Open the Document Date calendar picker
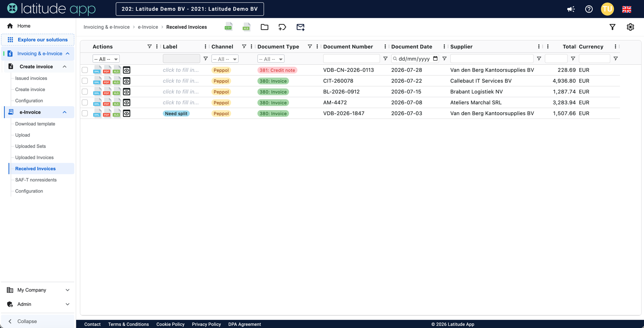 tap(435, 59)
